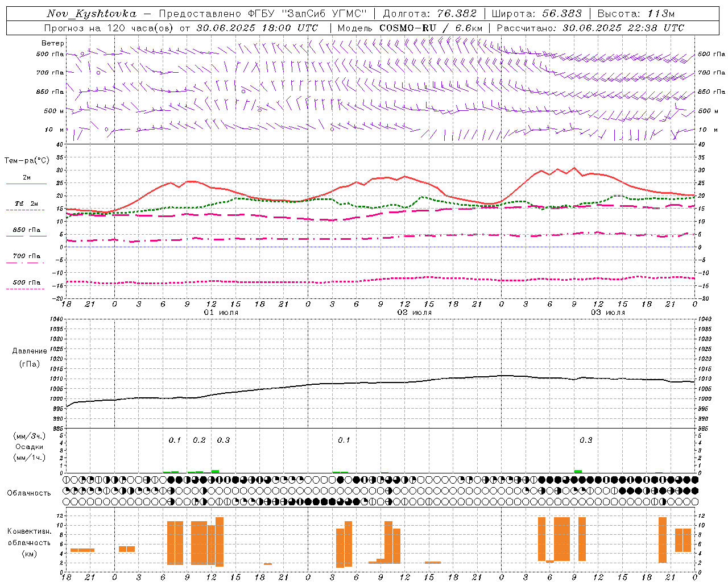This screenshot has height=582, width=728.
Task: Click the Ветер wind panel label
Action: (x=53, y=43)
